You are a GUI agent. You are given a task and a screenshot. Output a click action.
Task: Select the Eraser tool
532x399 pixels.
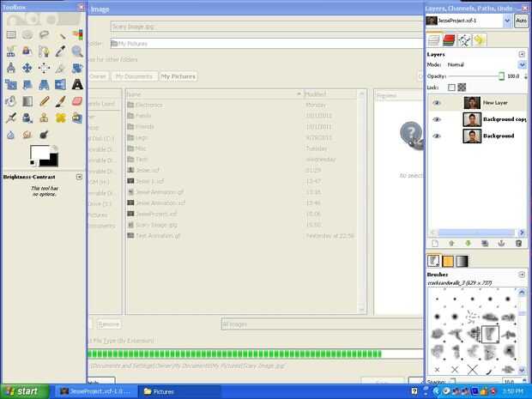click(77, 101)
